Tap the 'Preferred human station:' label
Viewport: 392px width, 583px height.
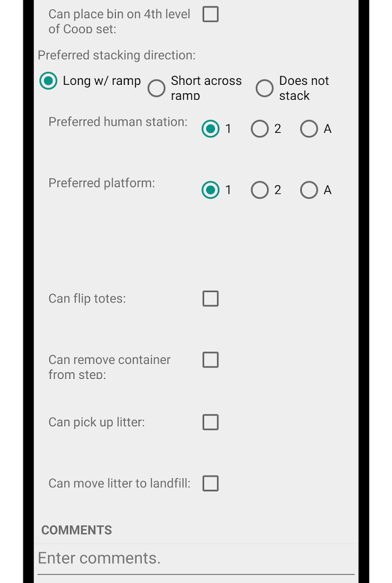(118, 122)
